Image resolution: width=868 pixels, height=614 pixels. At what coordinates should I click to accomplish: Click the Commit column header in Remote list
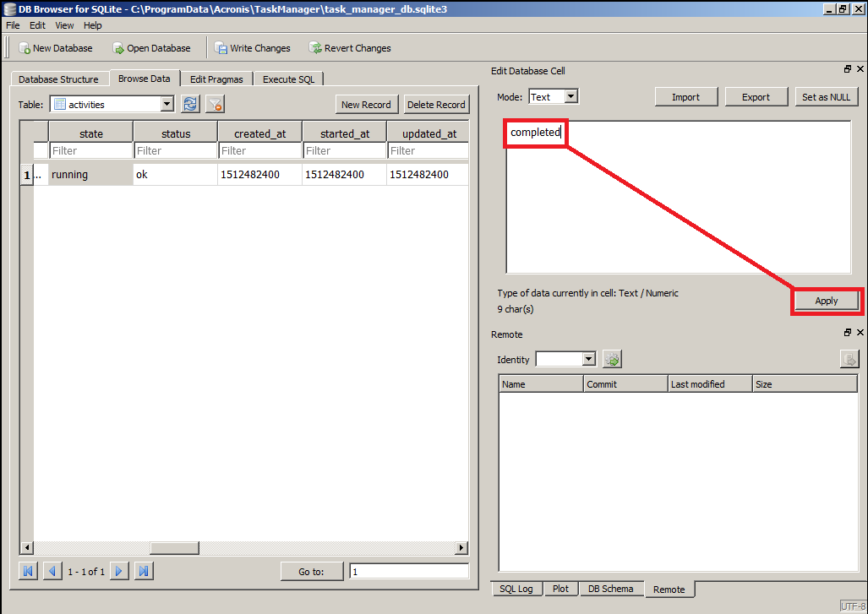(626, 384)
